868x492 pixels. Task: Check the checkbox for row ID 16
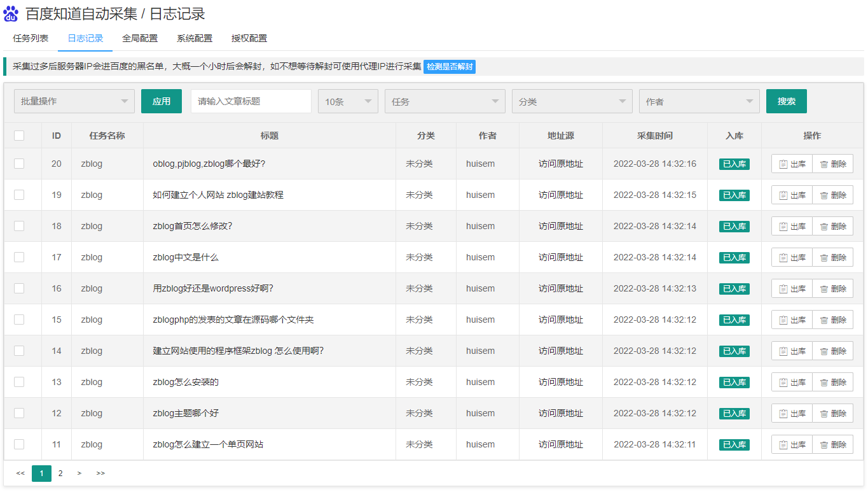19,288
